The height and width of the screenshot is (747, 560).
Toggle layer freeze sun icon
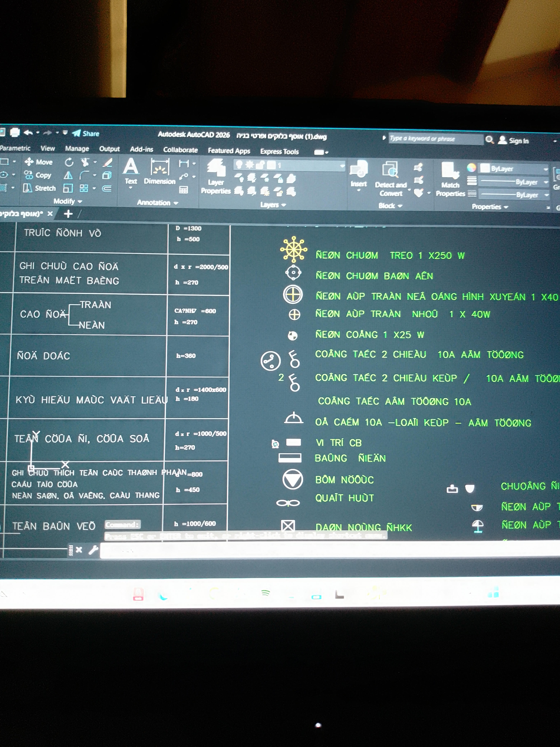[x=249, y=165]
